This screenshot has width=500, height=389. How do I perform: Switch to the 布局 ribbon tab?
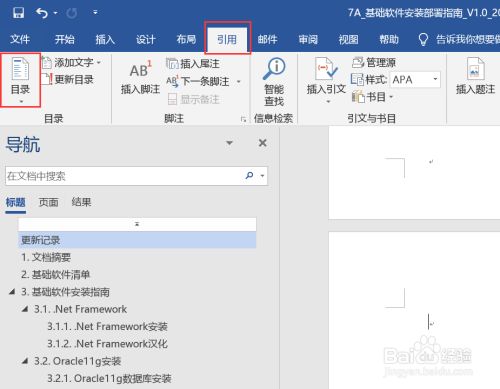[186, 39]
